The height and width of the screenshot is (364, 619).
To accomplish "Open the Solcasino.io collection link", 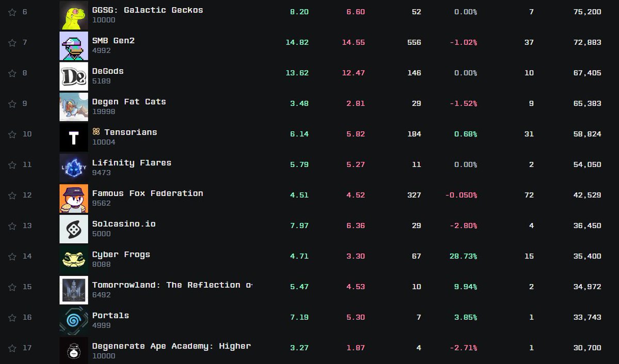I will coord(124,224).
